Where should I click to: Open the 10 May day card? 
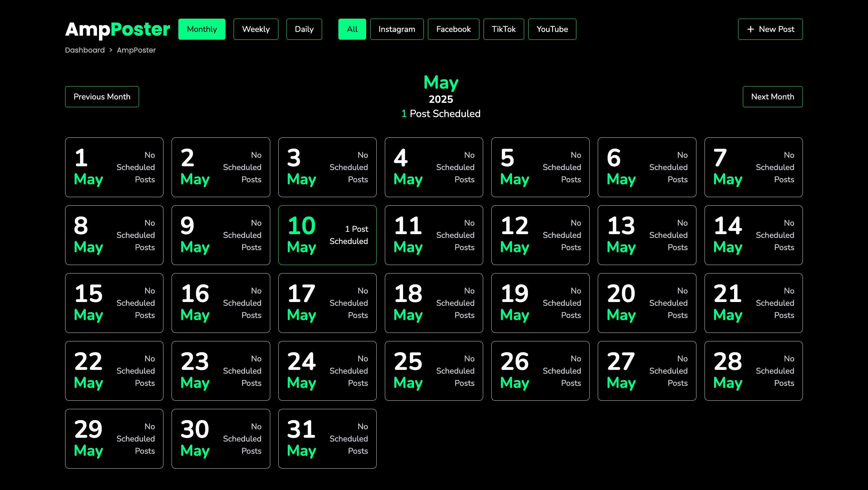click(327, 235)
